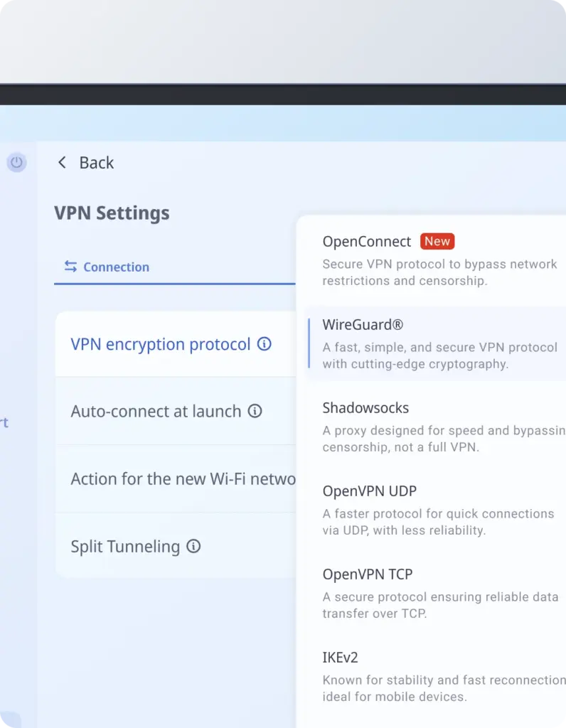This screenshot has height=728, width=566.
Task: Click the swap arrows icon on Connection tab
Action: (x=70, y=267)
